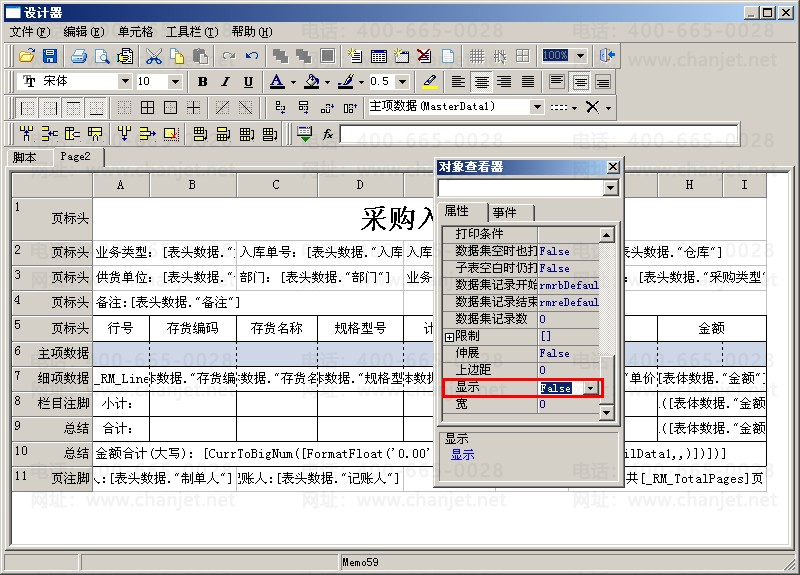Toggle italic formatting button
The width and height of the screenshot is (800, 575).
[x=225, y=82]
